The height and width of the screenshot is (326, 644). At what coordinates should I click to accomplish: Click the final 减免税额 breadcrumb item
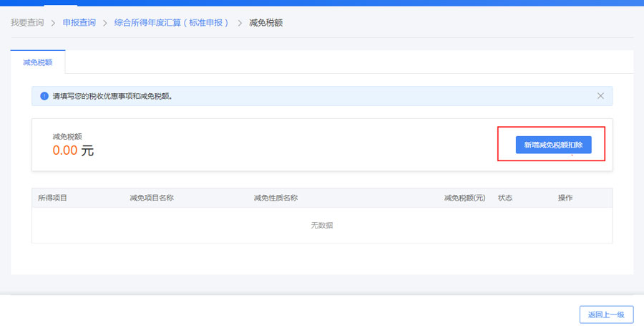[265, 23]
